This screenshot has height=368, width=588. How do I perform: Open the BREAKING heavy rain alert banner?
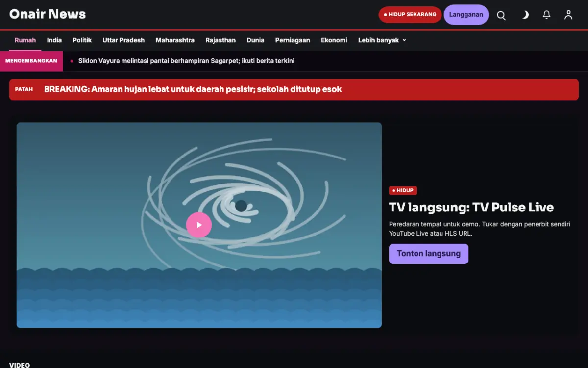294,89
